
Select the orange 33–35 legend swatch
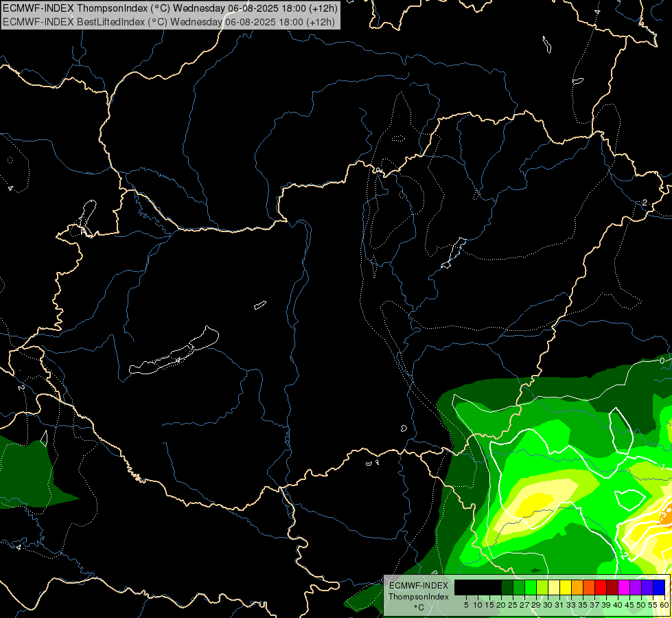pos(577,587)
